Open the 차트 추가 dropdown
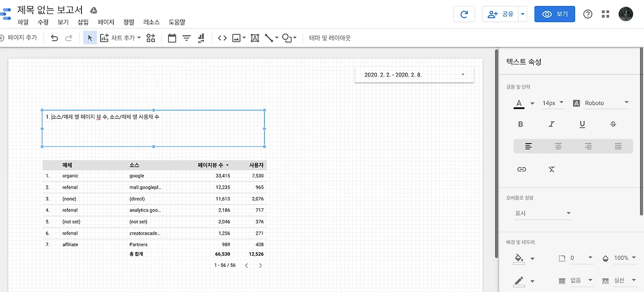Image resolution: width=644 pixels, height=292 pixels. pos(120,38)
